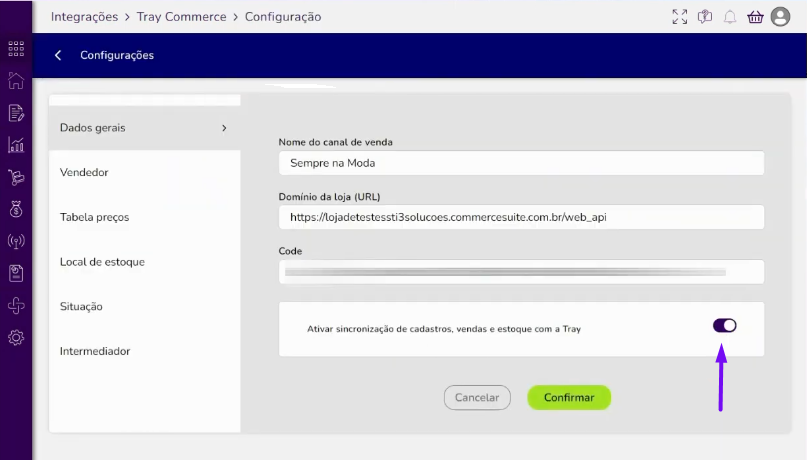Open the plus-shaped add-ons sidebar icon

(x=16, y=306)
